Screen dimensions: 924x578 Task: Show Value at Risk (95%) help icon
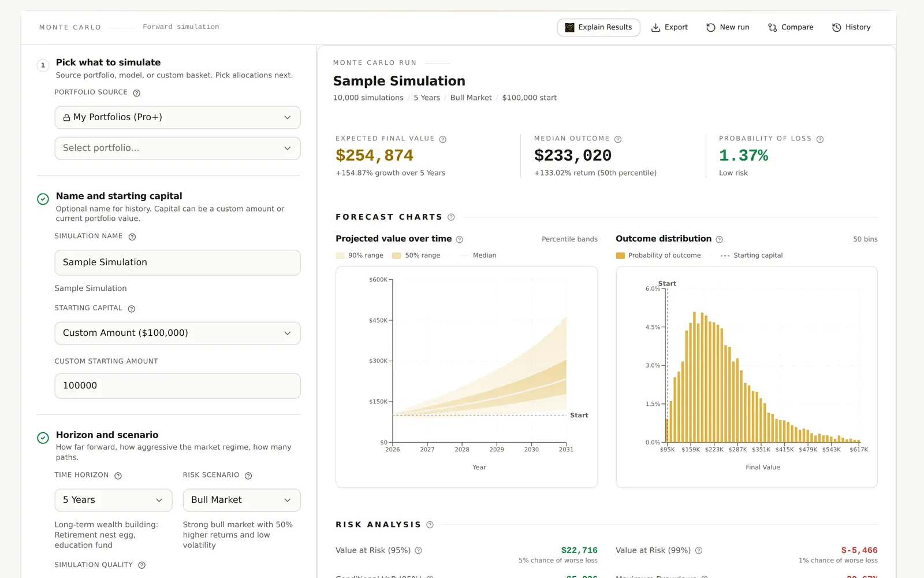419,551
